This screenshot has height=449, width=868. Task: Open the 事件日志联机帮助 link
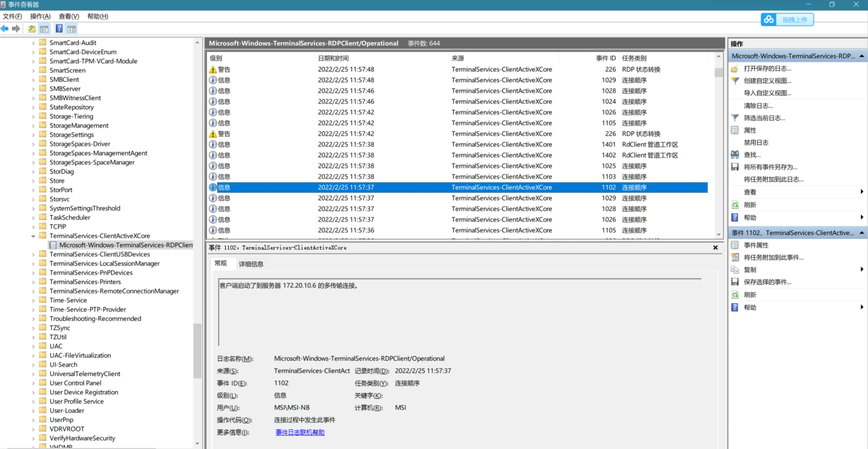click(300, 433)
